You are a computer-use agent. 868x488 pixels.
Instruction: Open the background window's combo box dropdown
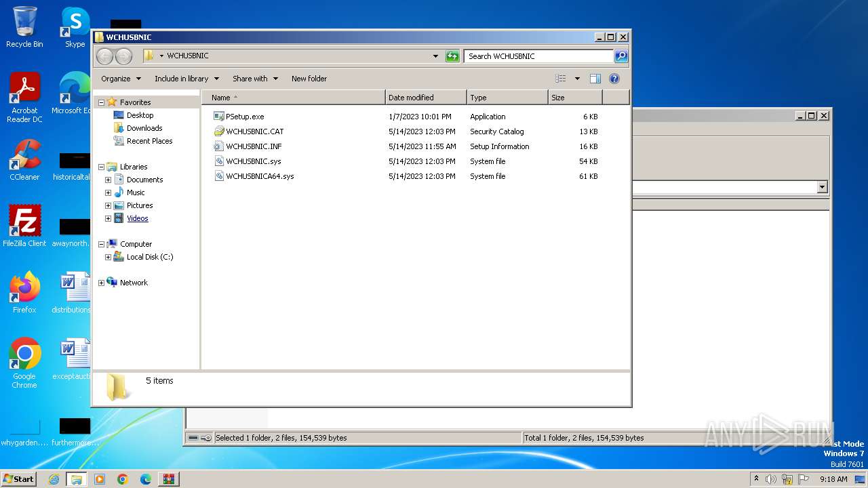(x=823, y=187)
